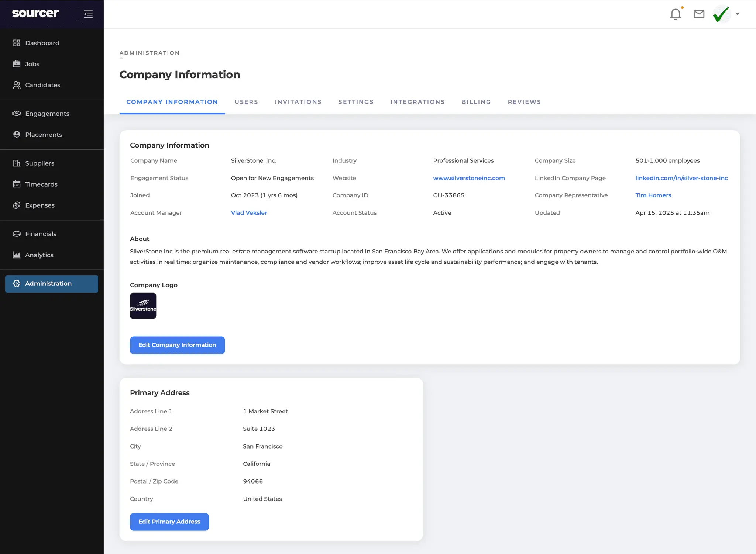The width and height of the screenshot is (756, 554).
Task: Open the Integrations tab
Action: click(417, 102)
